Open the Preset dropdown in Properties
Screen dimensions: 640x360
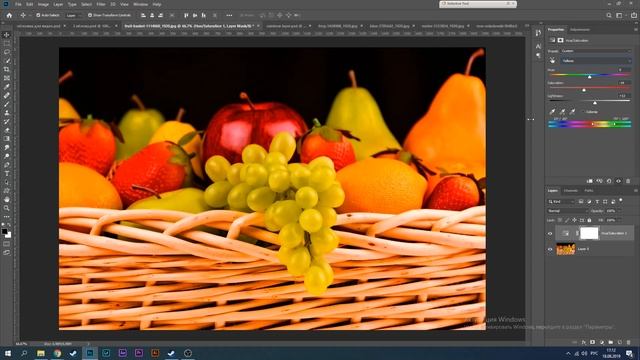pyautogui.click(x=596, y=51)
